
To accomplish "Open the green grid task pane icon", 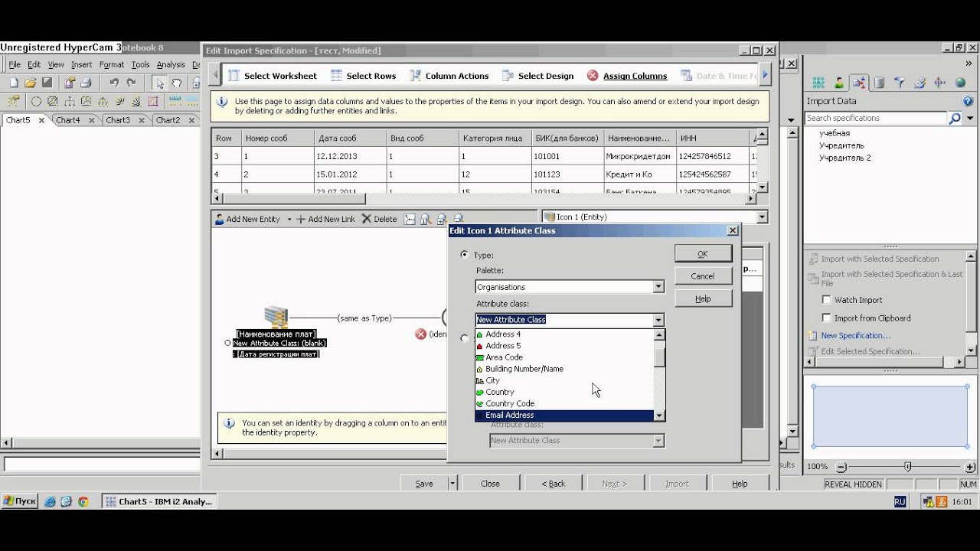I will [818, 83].
